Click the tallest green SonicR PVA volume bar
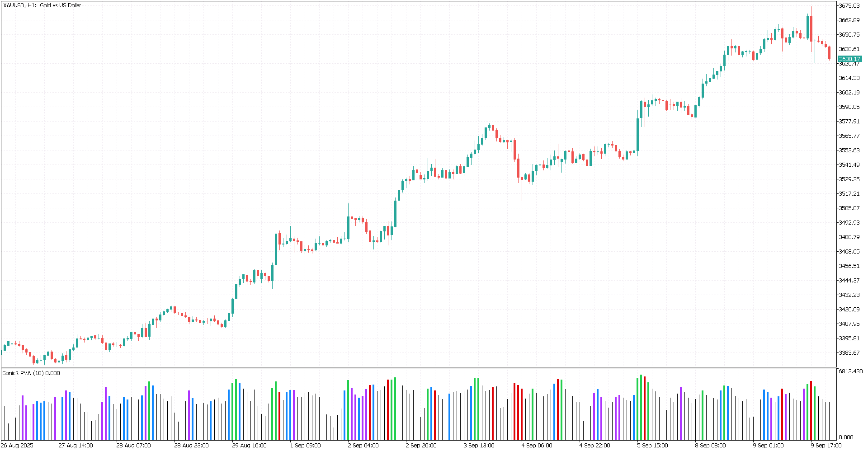 [x=641, y=407]
